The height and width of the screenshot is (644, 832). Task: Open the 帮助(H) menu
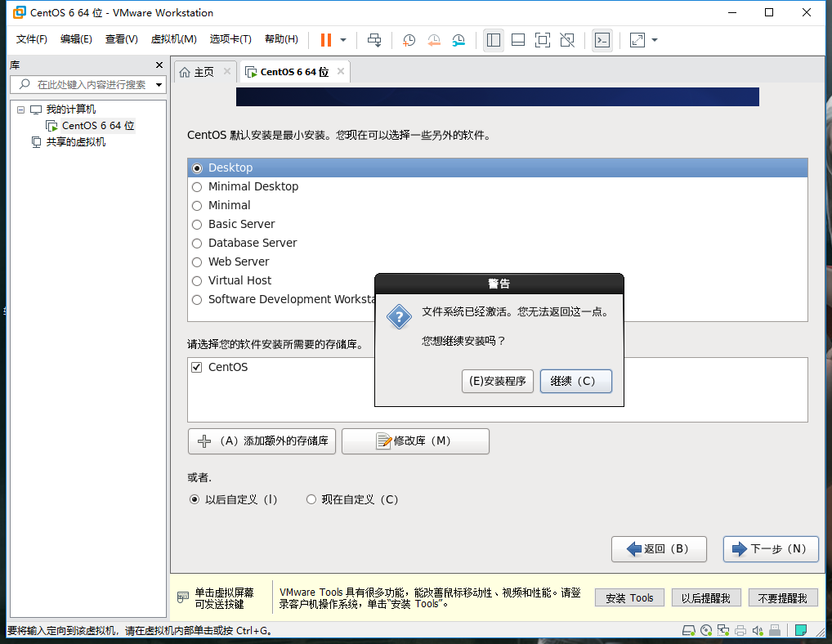[x=281, y=39]
